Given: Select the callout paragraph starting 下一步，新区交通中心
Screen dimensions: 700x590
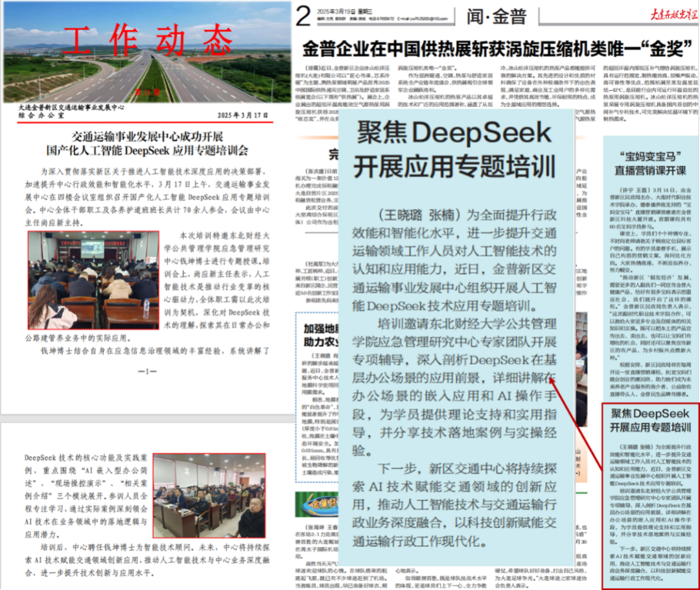Looking at the screenshot, I should click(454, 504).
